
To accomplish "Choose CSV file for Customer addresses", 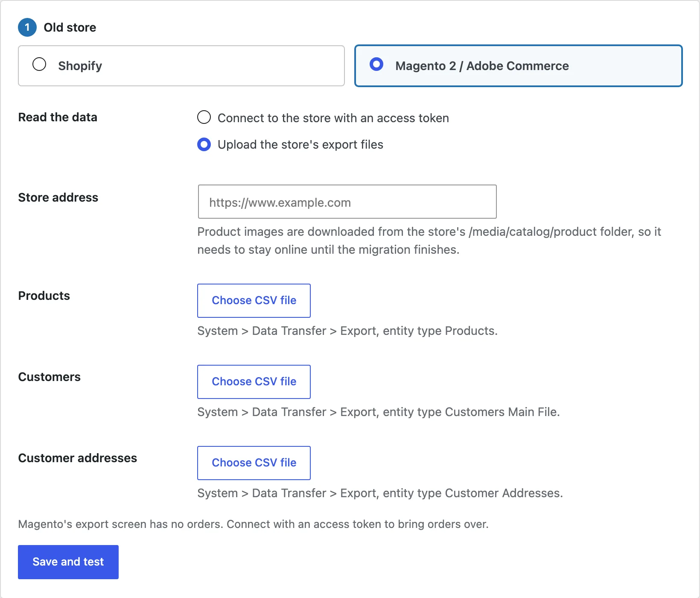I will (254, 463).
